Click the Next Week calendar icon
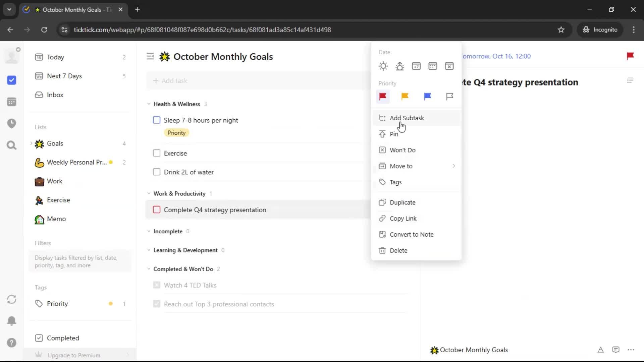Screen dimensions: 644x362 coord(416,66)
